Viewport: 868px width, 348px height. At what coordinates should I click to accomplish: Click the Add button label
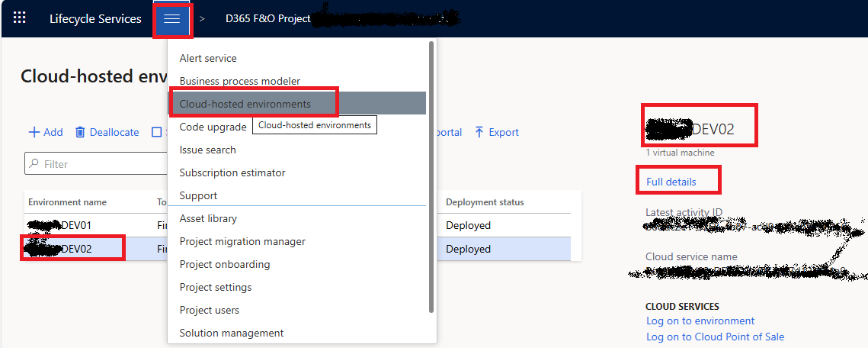[53, 133]
